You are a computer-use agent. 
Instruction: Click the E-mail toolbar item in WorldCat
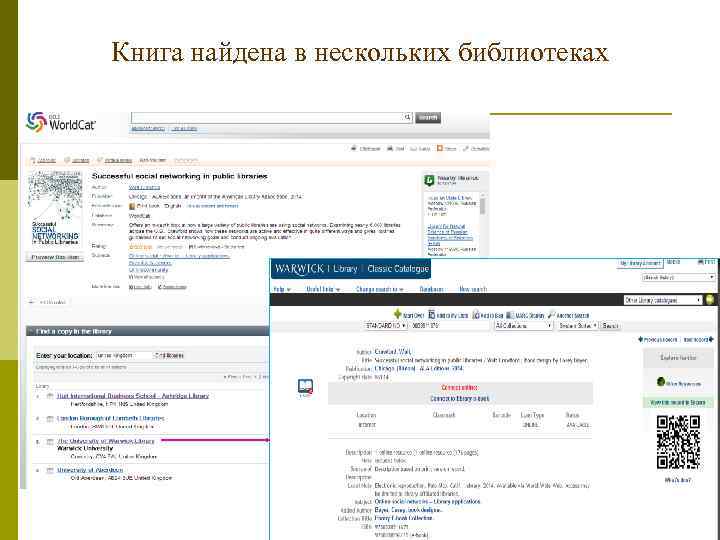[x=420, y=148]
